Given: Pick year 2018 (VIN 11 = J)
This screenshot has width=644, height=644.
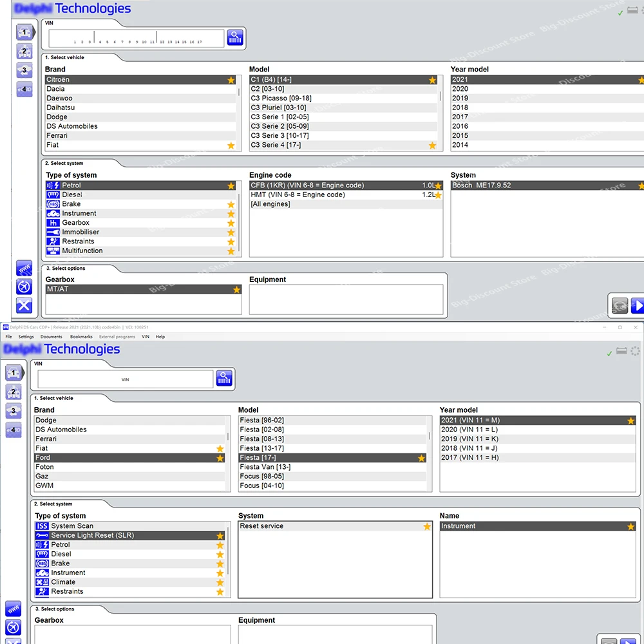Looking at the screenshot, I should coord(538,448).
